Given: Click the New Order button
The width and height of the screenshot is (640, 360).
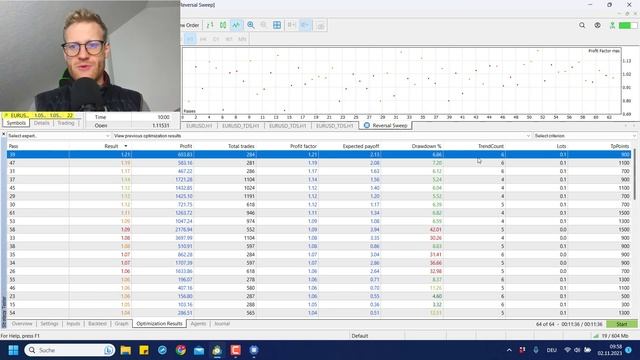Looking at the screenshot, I should pos(190,25).
